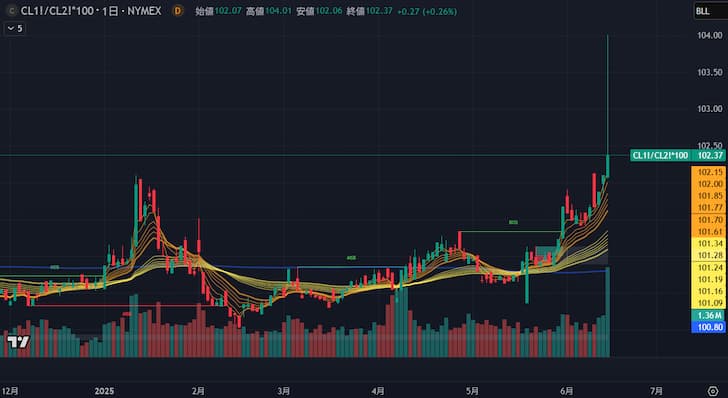This screenshot has width=728, height=398.
Task: Click the +0.27 (+0.26%) change text
Action: [x=427, y=11]
